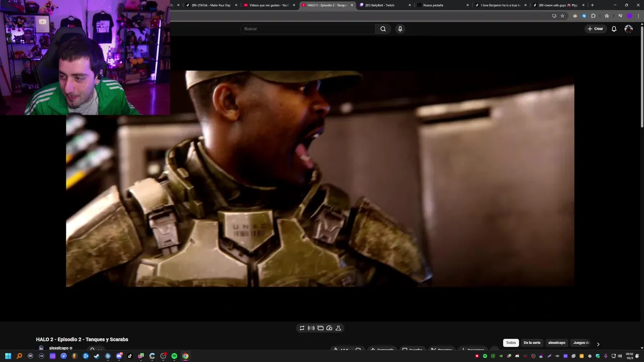Open OBS Studio from the taskbar
The width and height of the screenshot is (644, 362).
(x=163, y=356)
